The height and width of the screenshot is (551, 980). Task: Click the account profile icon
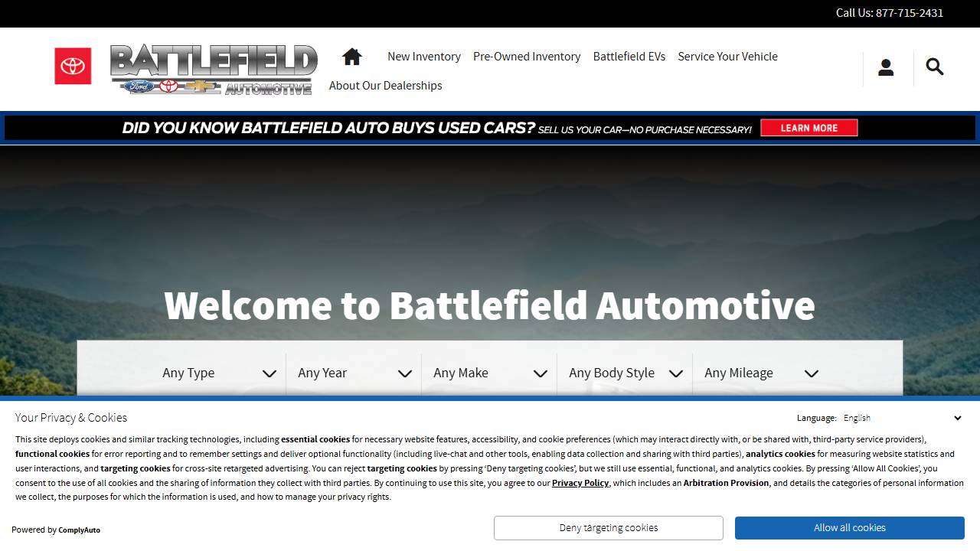tap(886, 67)
